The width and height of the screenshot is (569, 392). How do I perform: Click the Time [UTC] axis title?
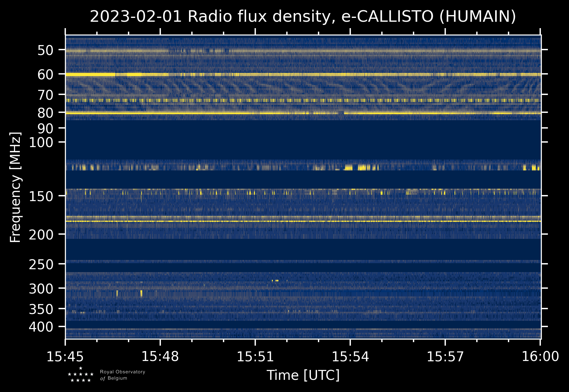(303, 375)
